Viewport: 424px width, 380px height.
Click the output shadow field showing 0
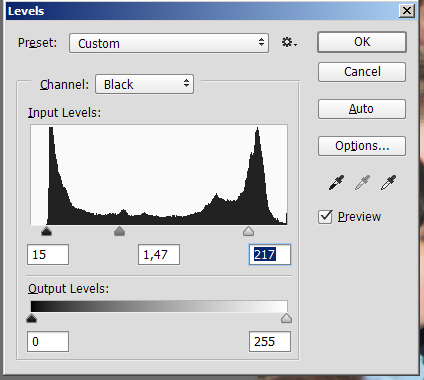click(48, 341)
